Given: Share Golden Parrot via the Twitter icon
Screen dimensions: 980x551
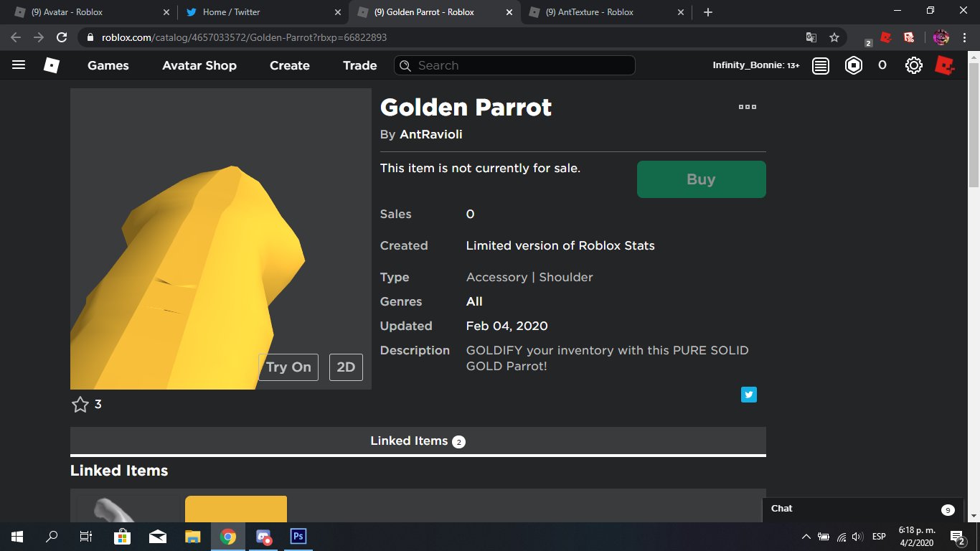Looking at the screenshot, I should [x=749, y=395].
